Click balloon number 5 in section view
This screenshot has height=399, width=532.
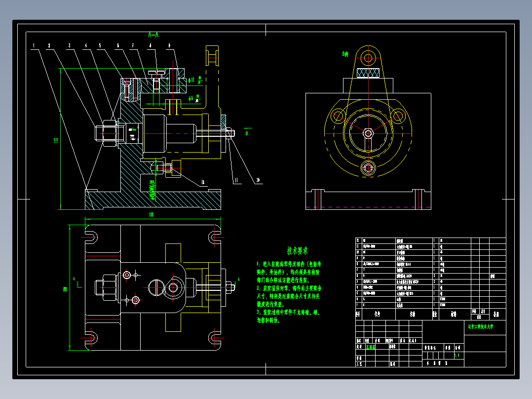[x=100, y=45]
